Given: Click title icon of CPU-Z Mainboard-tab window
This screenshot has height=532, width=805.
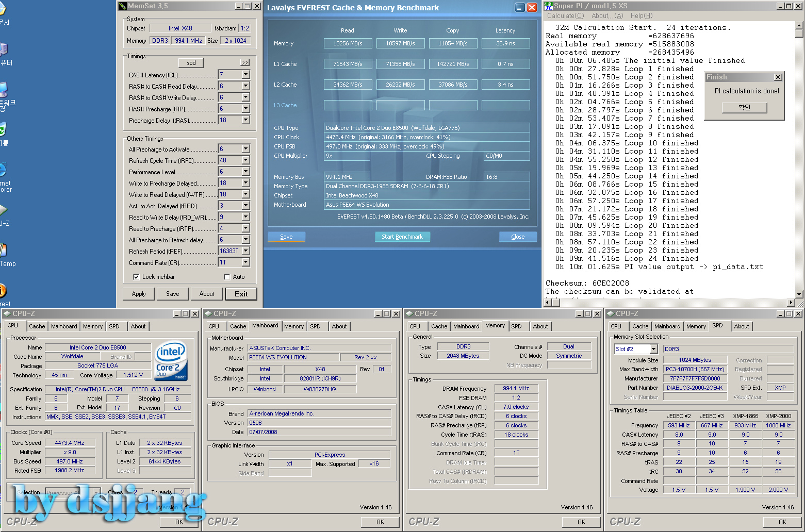Looking at the screenshot, I should (x=208, y=313).
